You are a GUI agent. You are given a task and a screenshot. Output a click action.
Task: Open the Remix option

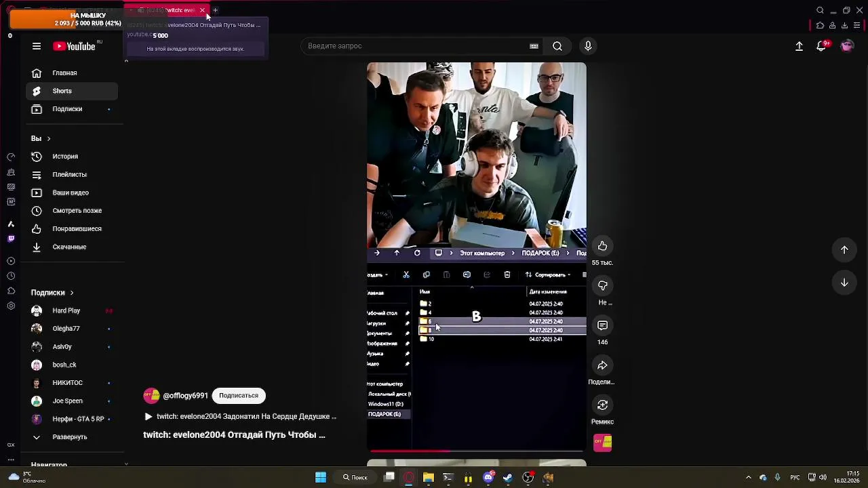tap(602, 405)
